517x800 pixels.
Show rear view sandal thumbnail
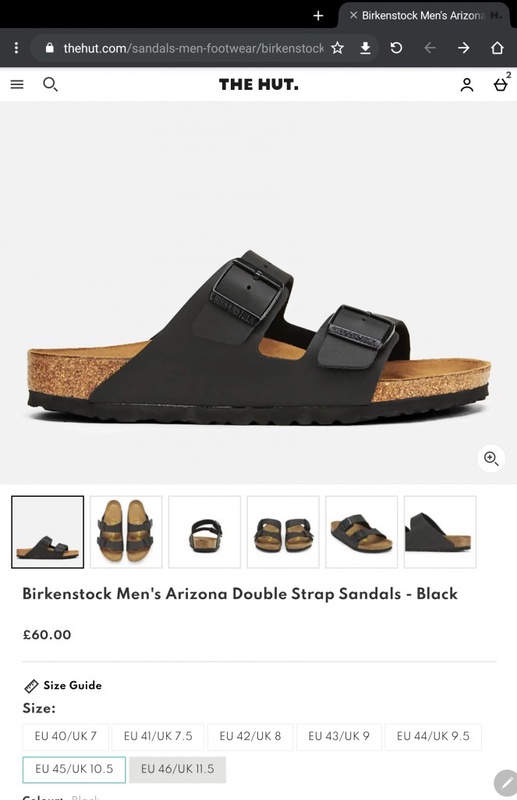click(x=205, y=532)
